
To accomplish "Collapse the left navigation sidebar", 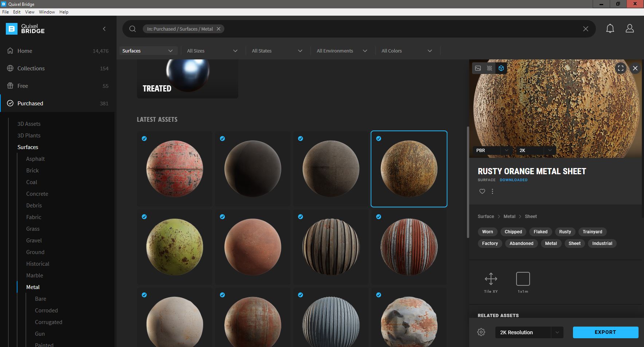I will coord(105,29).
